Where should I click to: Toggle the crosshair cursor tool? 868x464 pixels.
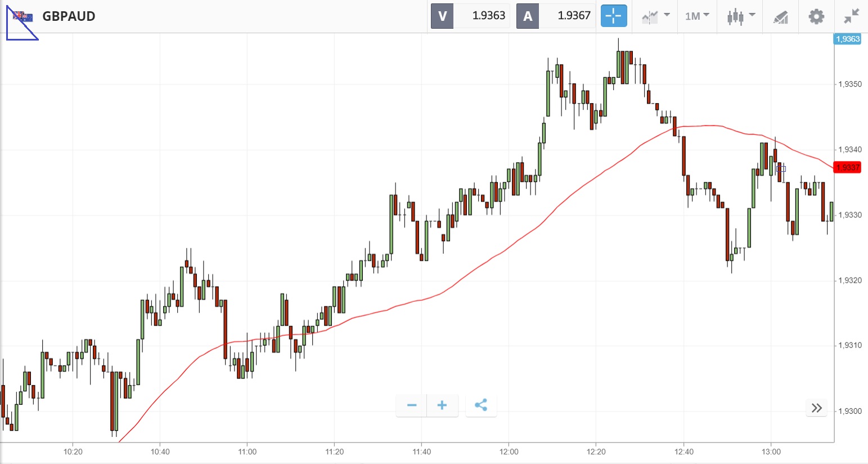click(x=613, y=16)
